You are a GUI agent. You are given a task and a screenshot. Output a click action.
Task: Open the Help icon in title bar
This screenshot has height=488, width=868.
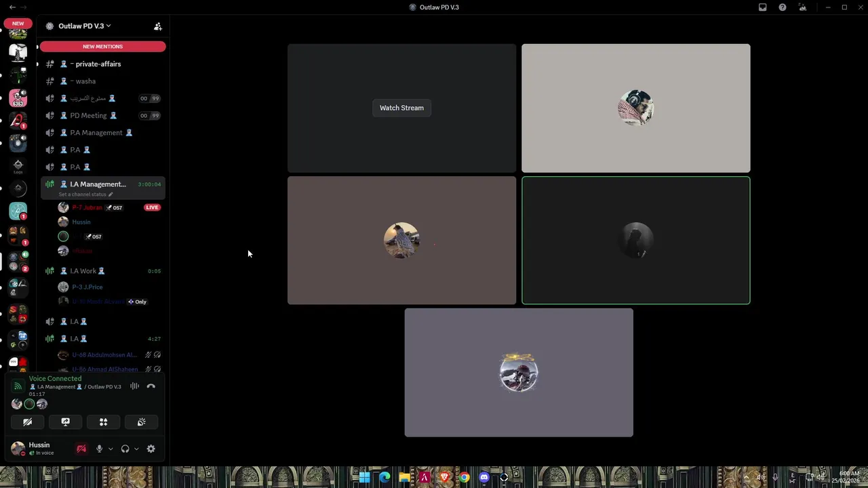[783, 7]
